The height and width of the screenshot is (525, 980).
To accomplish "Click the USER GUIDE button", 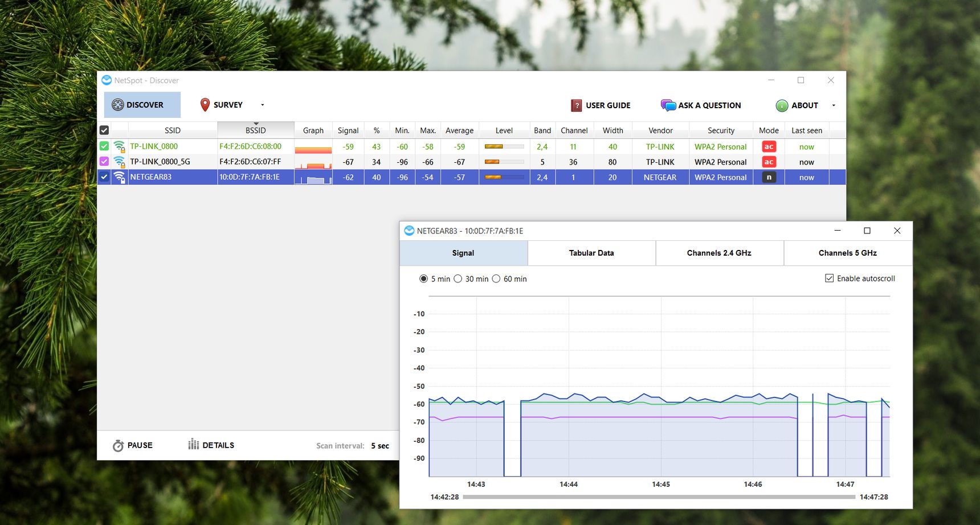I will (601, 105).
